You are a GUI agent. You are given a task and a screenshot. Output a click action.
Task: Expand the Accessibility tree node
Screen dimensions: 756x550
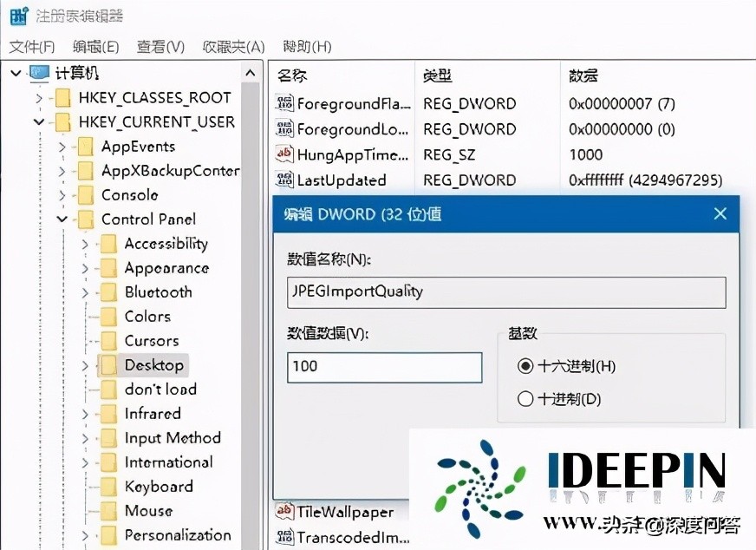[x=87, y=244]
